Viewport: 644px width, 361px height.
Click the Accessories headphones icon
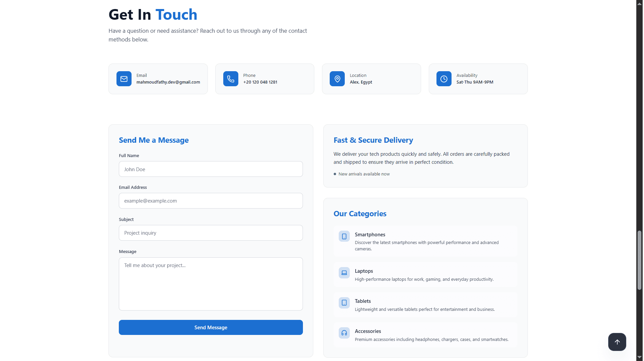tap(344, 333)
